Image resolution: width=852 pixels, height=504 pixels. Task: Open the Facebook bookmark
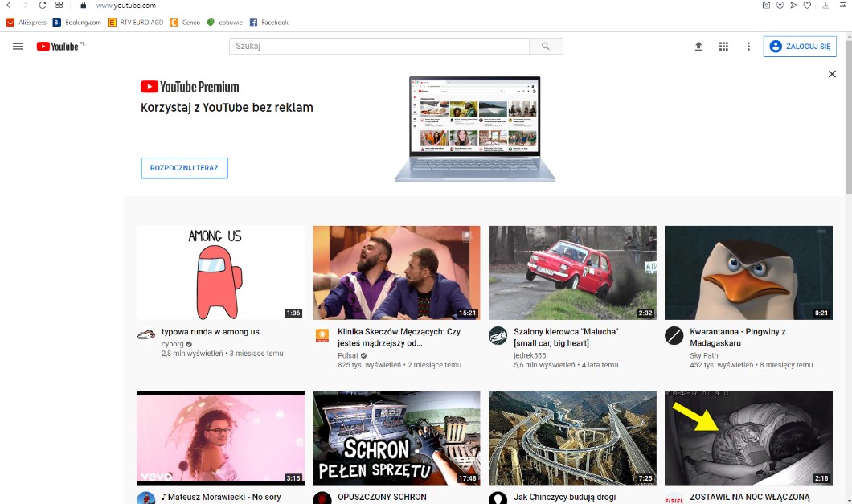[x=269, y=23]
